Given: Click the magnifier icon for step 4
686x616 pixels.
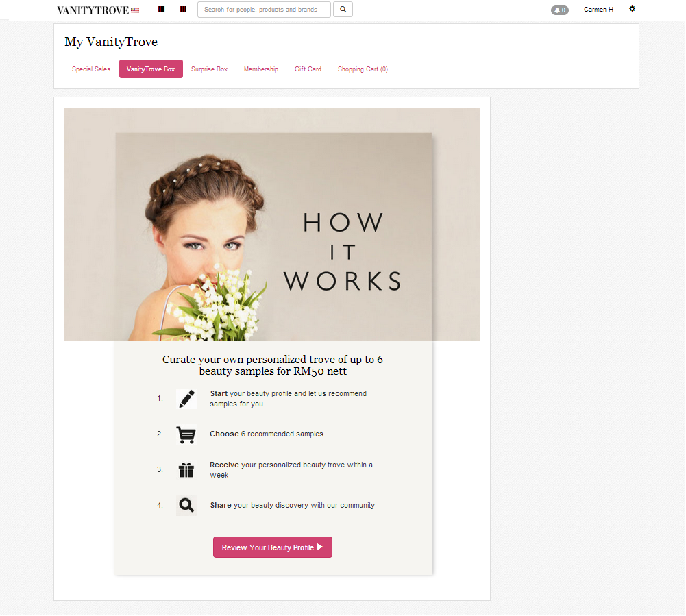Looking at the screenshot, I should 186,506.
